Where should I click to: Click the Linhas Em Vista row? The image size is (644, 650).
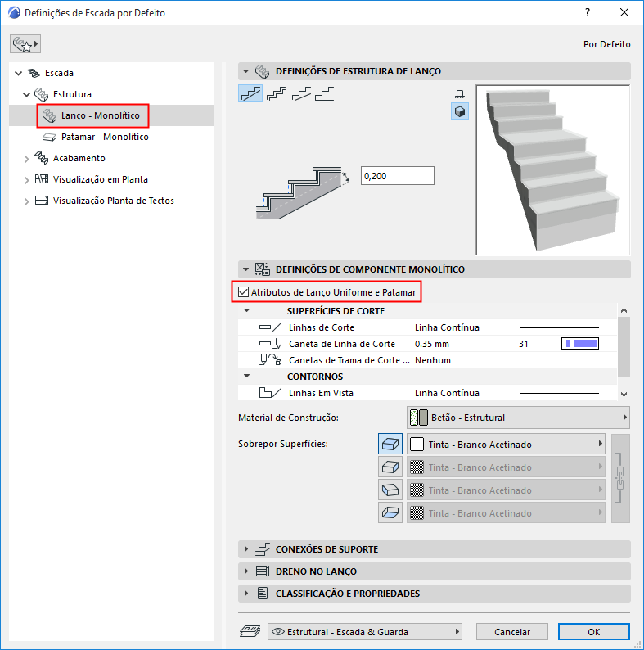[427, 393]
